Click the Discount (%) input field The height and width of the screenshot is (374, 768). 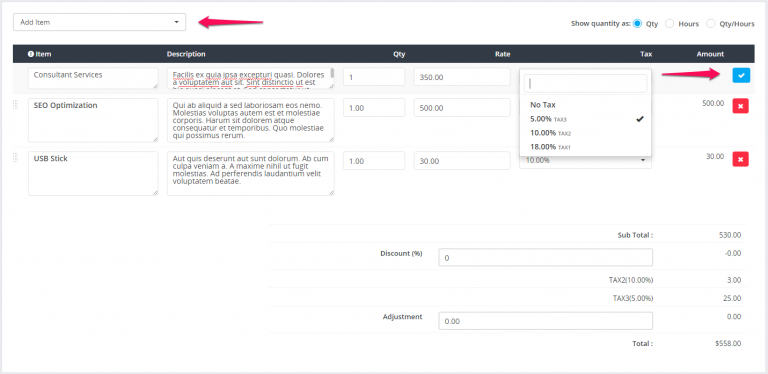546,257
